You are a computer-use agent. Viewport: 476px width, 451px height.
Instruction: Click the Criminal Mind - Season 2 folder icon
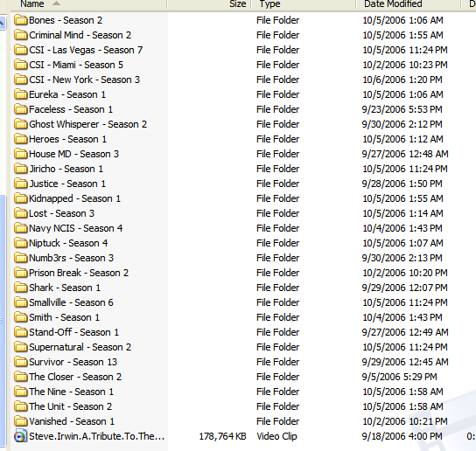tap(21, 35)
